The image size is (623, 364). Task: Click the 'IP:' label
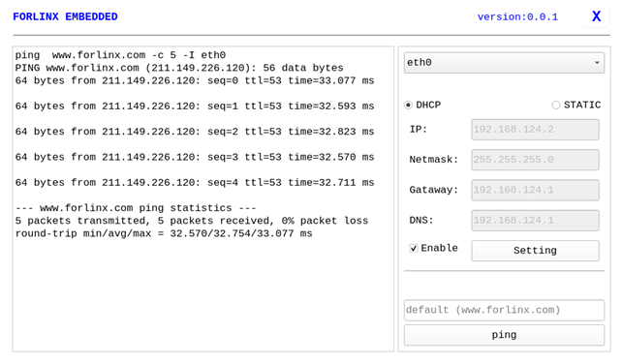418,130
